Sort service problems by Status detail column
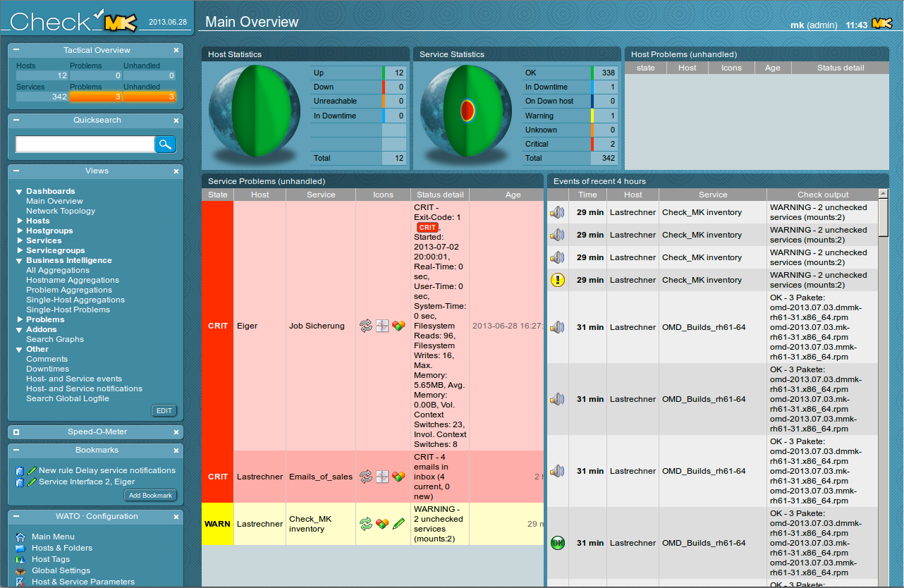Screen dimensions: 904x588 tap(440, 195)
